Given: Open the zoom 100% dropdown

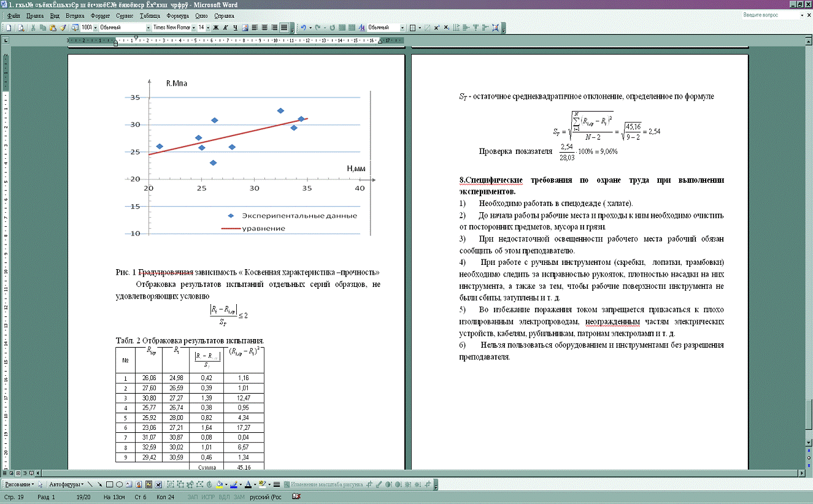Looking at the screenshot, I should (x=95, y=28).
